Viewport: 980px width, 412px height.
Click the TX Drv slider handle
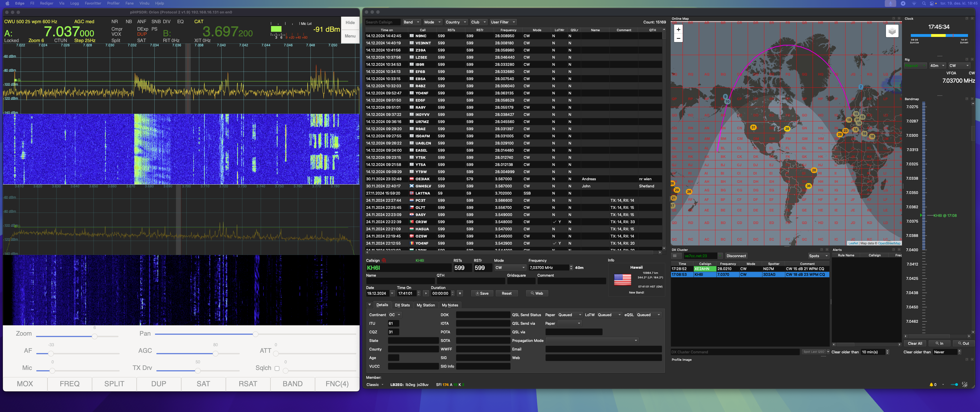pyautogui.click(x=198, y=371)
